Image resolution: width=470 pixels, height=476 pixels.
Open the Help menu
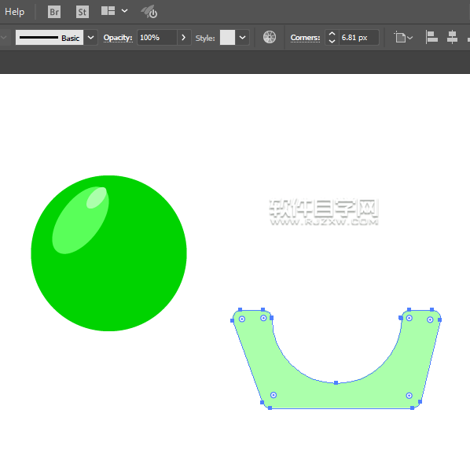pyautogui.click(x=14, y=12)
